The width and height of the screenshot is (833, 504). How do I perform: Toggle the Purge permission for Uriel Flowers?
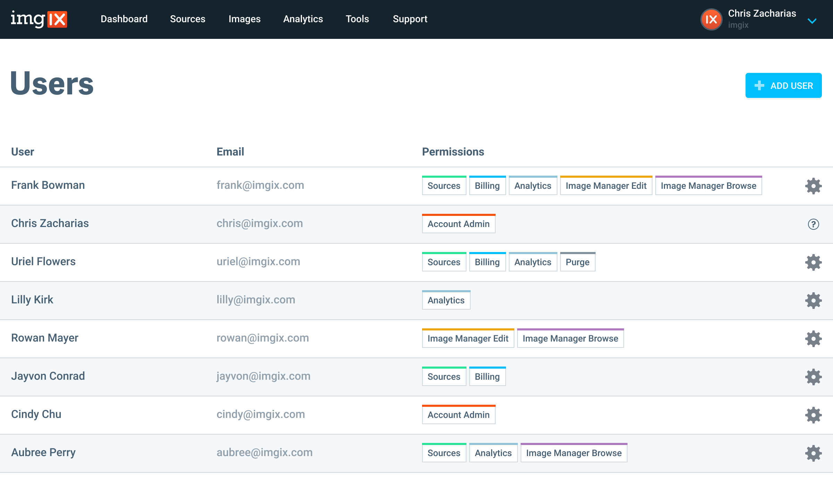pos(578,262)
